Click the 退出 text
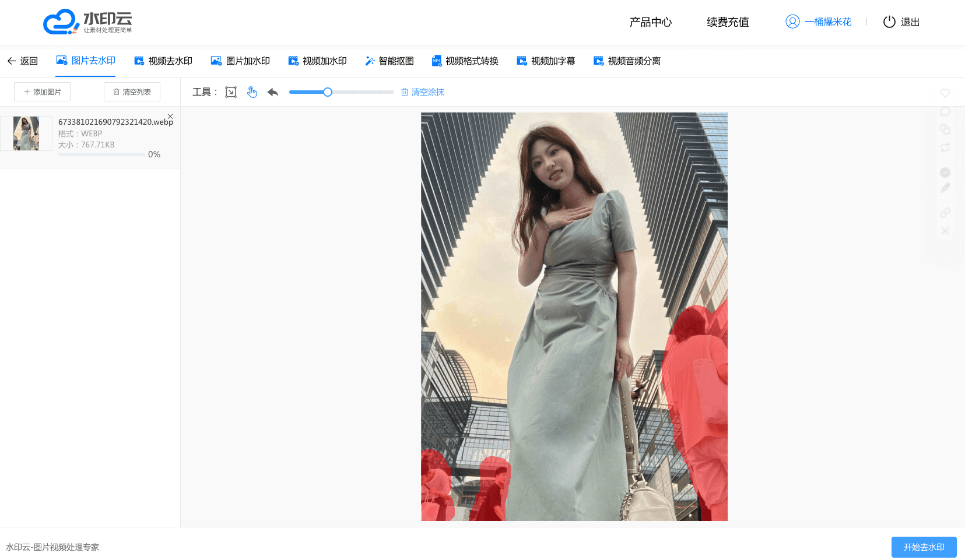The width and height of the screenshot is (965, 560). tap(910, 22)
